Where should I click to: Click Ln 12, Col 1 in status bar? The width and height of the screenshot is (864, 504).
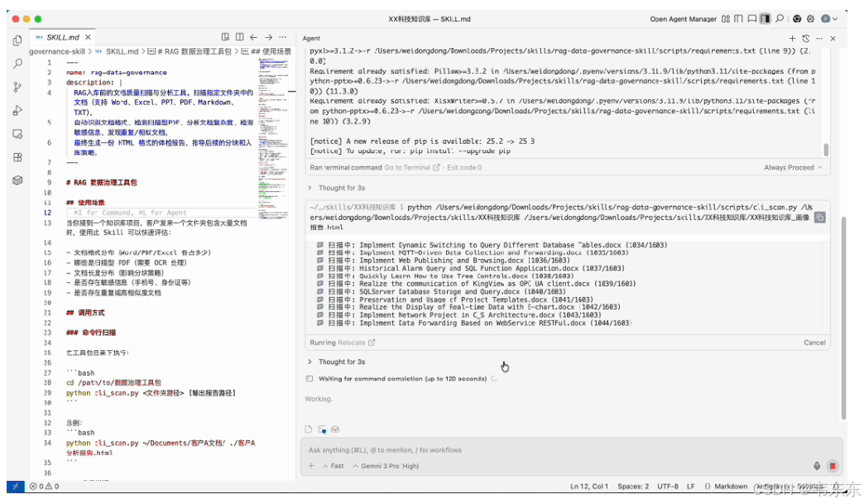tap(589, 487)
